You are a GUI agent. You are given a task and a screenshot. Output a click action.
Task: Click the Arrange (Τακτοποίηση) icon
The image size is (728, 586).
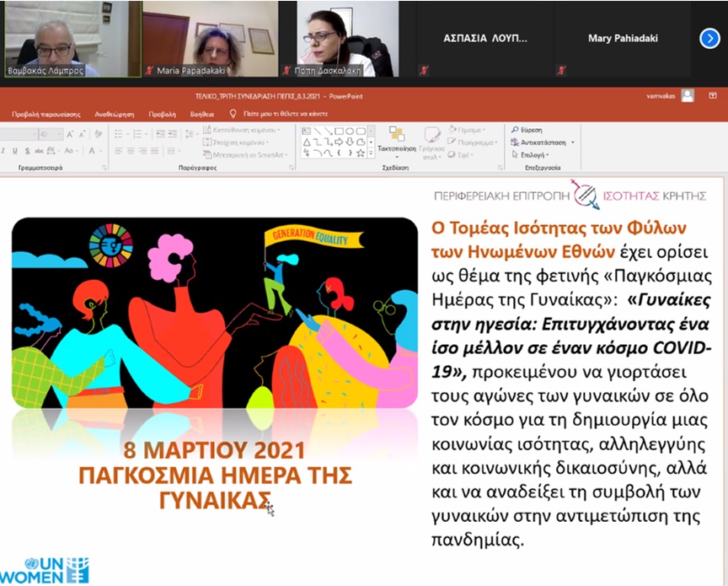tap(397, 134)
